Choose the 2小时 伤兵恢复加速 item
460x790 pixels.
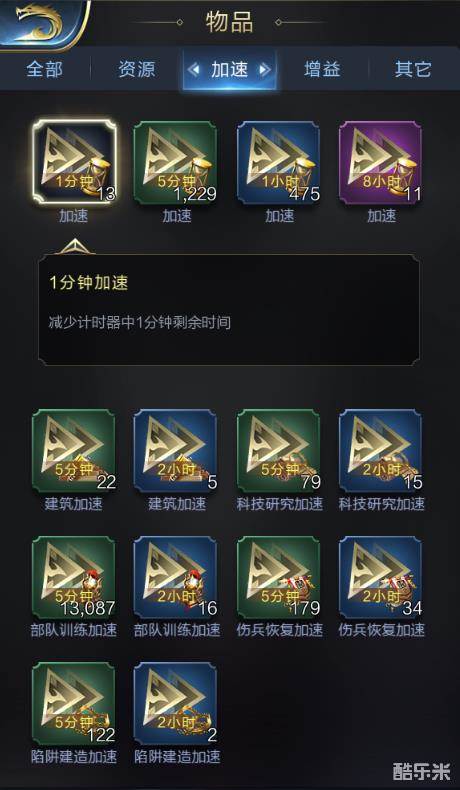click(380, 577)
